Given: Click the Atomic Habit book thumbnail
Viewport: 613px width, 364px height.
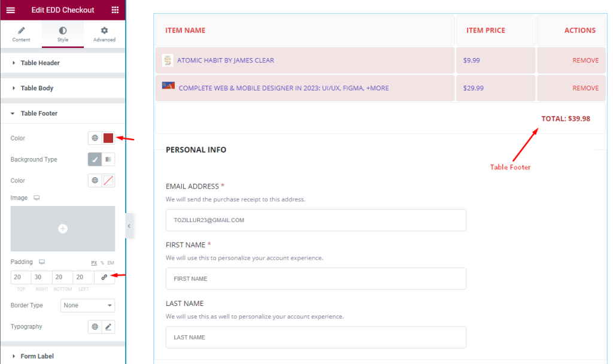Looking at the screenshot, I should click(168, 60).
